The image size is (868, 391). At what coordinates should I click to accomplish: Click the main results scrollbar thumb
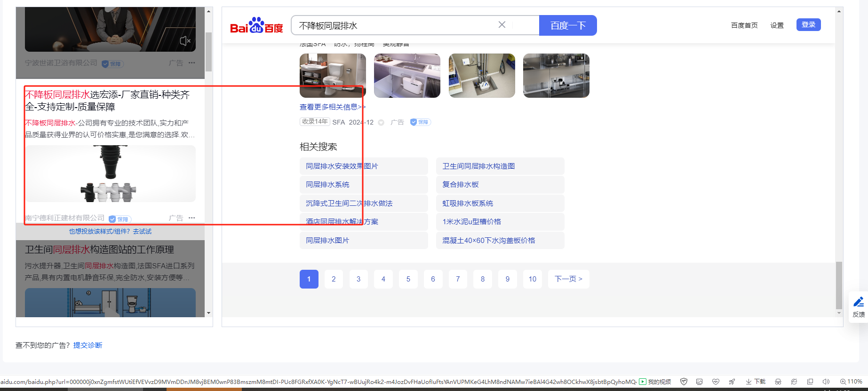(839, 285)
